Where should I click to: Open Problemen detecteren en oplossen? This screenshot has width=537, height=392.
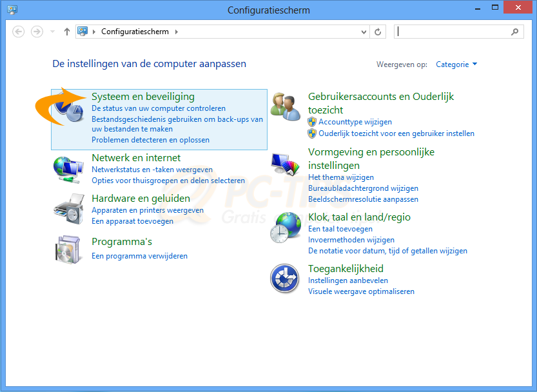[150, 140]
